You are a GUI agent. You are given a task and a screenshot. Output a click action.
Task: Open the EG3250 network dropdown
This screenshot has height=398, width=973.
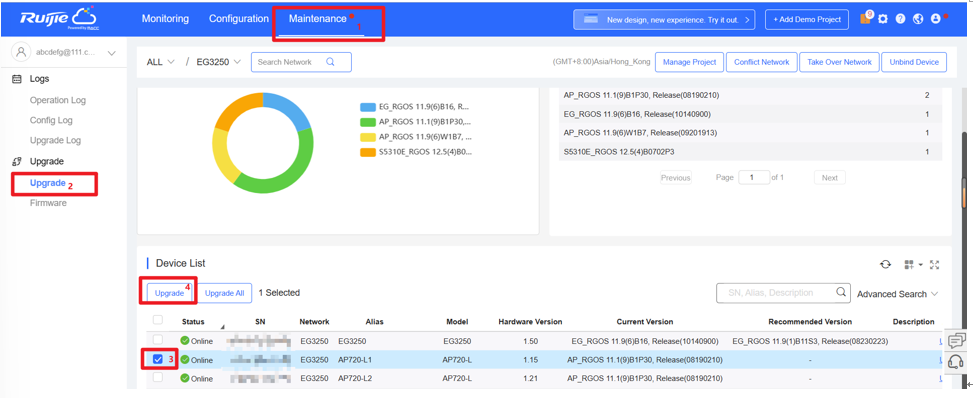pyautogui.click(x=218, y=62)
